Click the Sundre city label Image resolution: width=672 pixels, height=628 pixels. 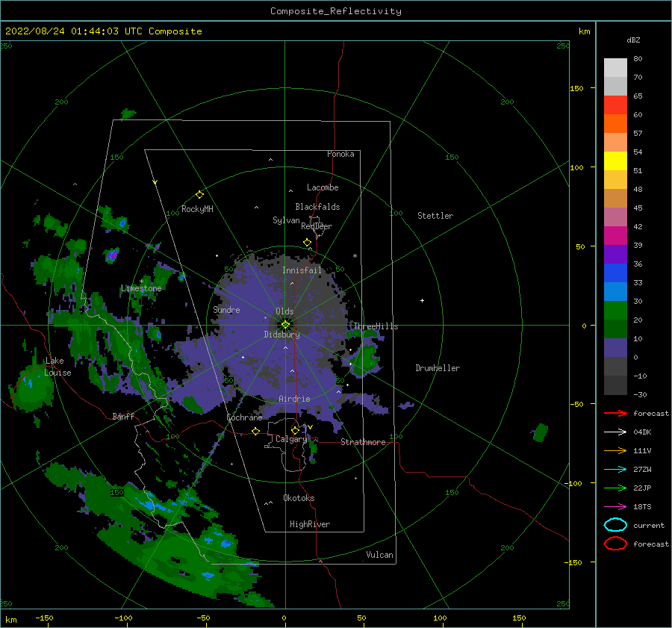(226, 309)
